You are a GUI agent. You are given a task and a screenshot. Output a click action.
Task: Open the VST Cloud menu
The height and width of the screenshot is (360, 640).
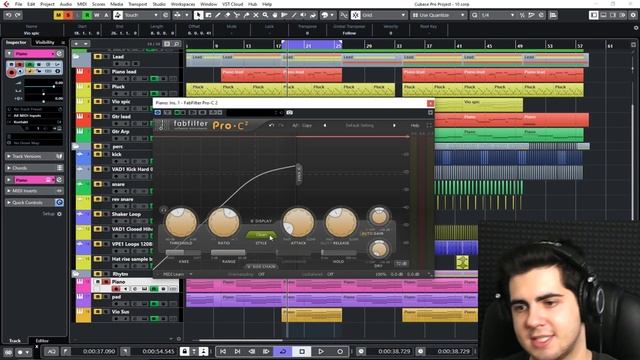[x=233, y=4]
